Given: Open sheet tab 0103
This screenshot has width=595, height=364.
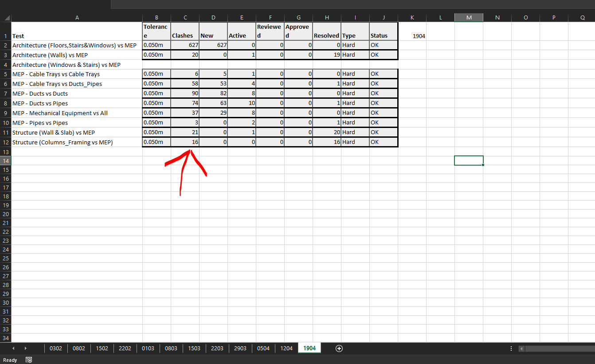Looking at the screenshot, I should [x=148, y=349].
